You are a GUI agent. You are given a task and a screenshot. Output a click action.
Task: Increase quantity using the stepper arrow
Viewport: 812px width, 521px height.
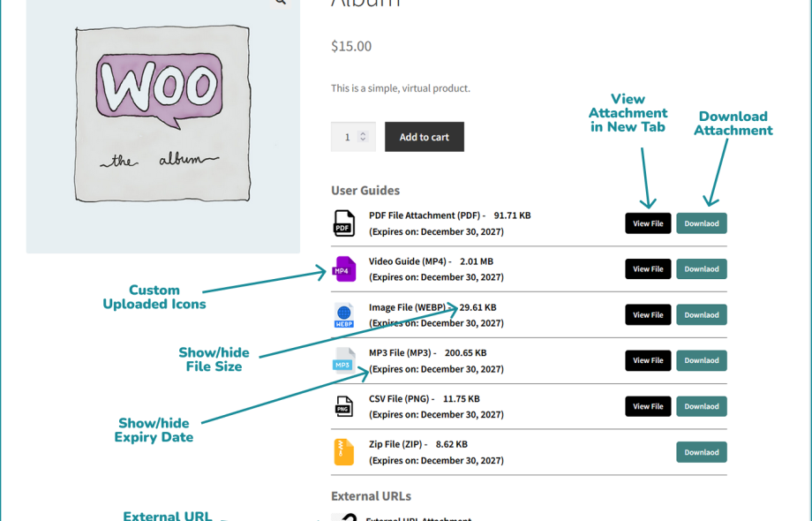pos(365,132)
